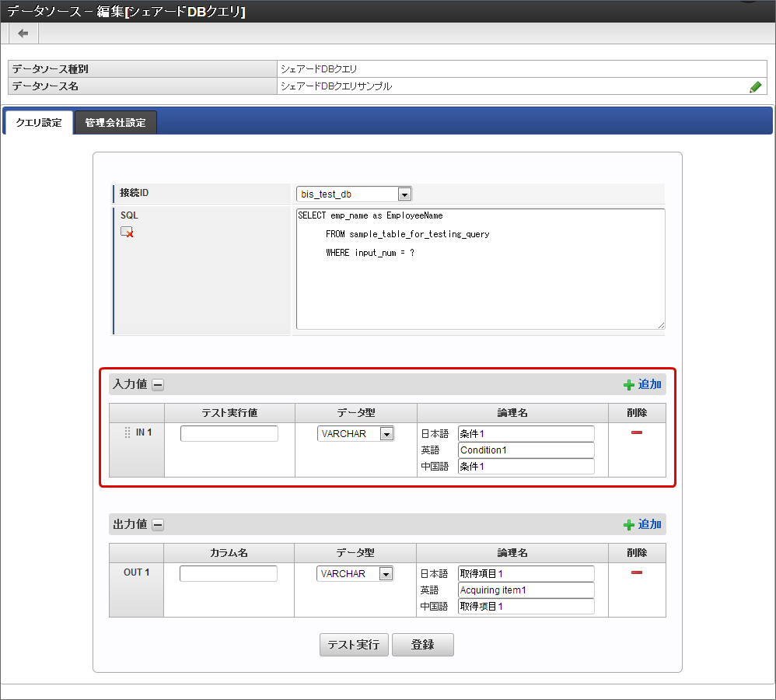Click green plus add icon for output values
This screenshot has width=776, height=700.
628,525
